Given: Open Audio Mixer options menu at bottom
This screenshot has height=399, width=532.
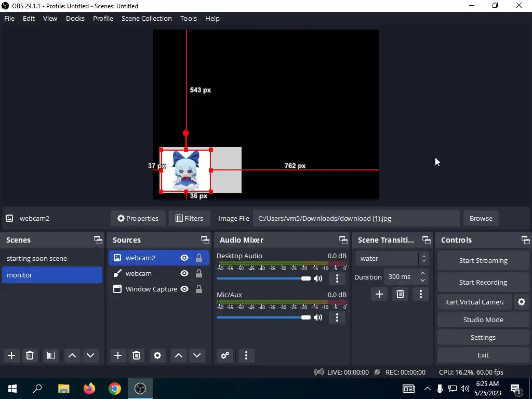Looking at the screenshot, I should point(246,355).
